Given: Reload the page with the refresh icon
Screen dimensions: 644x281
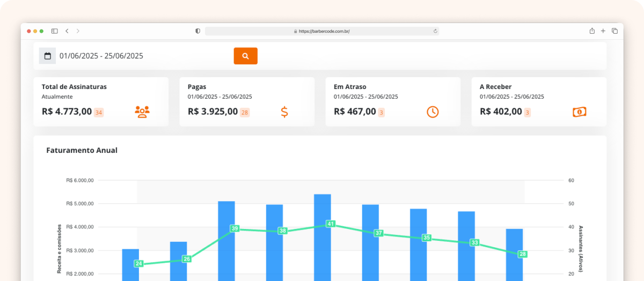Looking at the screenshot, I should [x=435, y=31].
